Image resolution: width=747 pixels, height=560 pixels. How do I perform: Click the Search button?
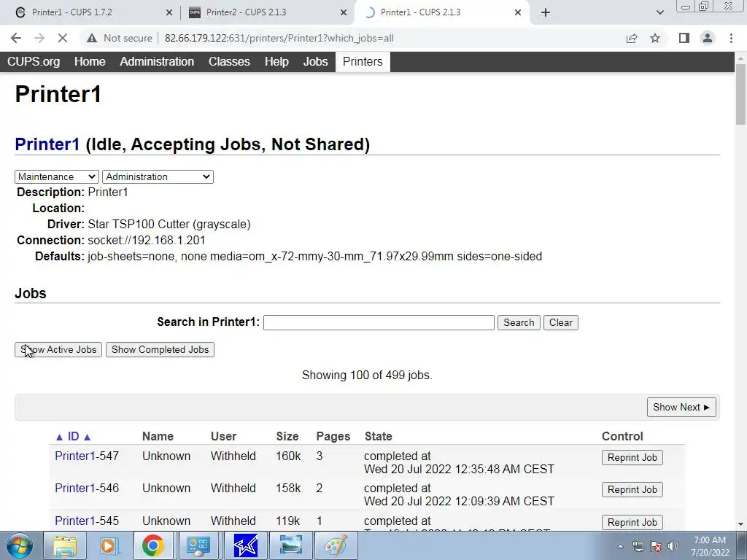(x=519, y=322)
